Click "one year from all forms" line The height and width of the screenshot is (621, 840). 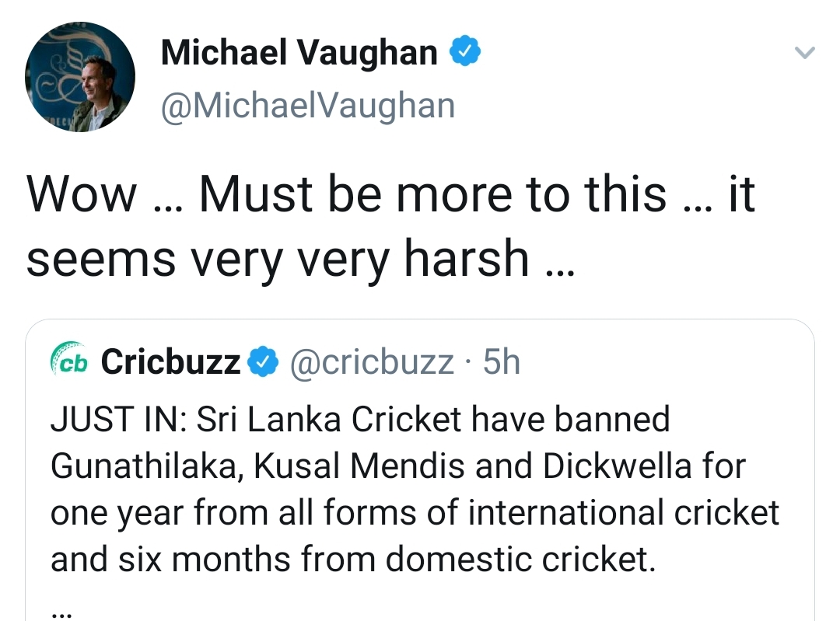(415, 513)
